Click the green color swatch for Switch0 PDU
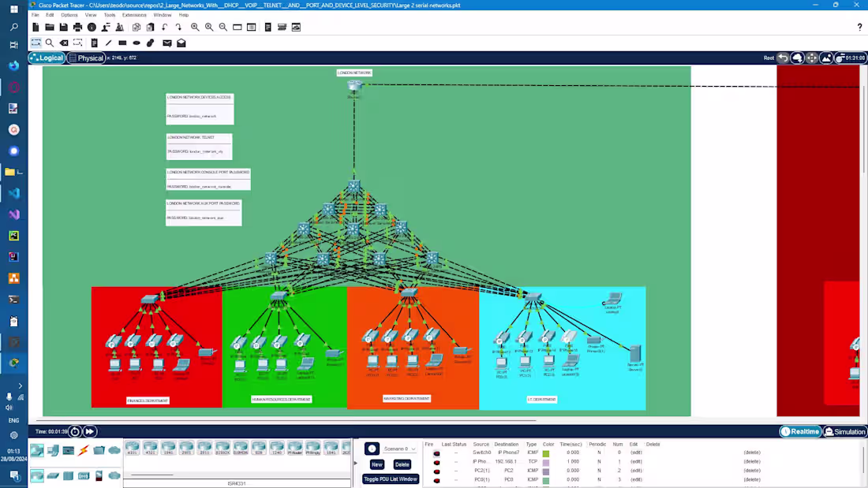This screenshot has width=868, height=488. (x=548, y=452)
